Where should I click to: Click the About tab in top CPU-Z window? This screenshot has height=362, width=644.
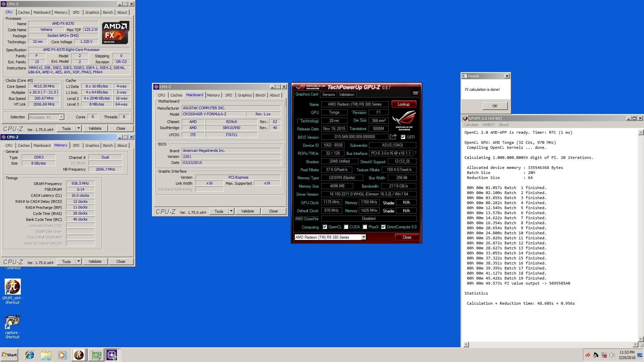[122, 12]
